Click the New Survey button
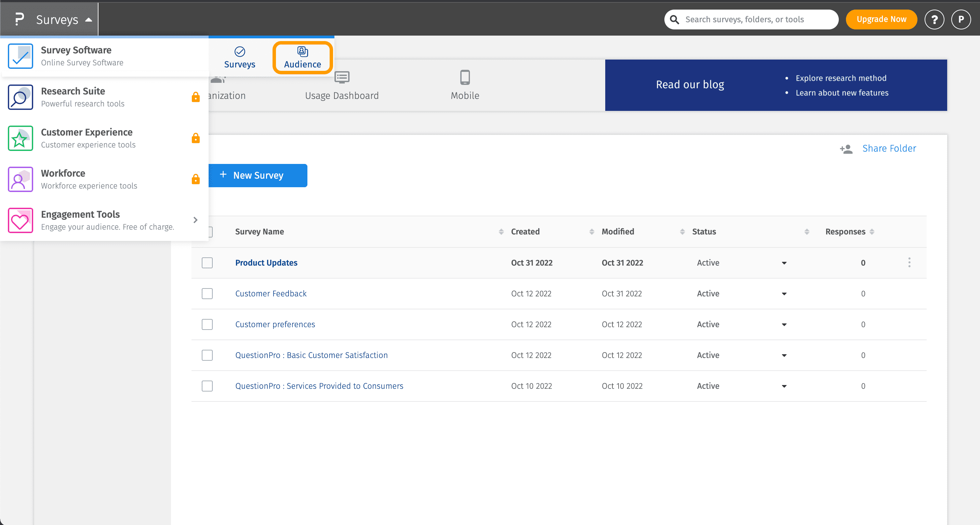980x525 pixels. [257, 176]
